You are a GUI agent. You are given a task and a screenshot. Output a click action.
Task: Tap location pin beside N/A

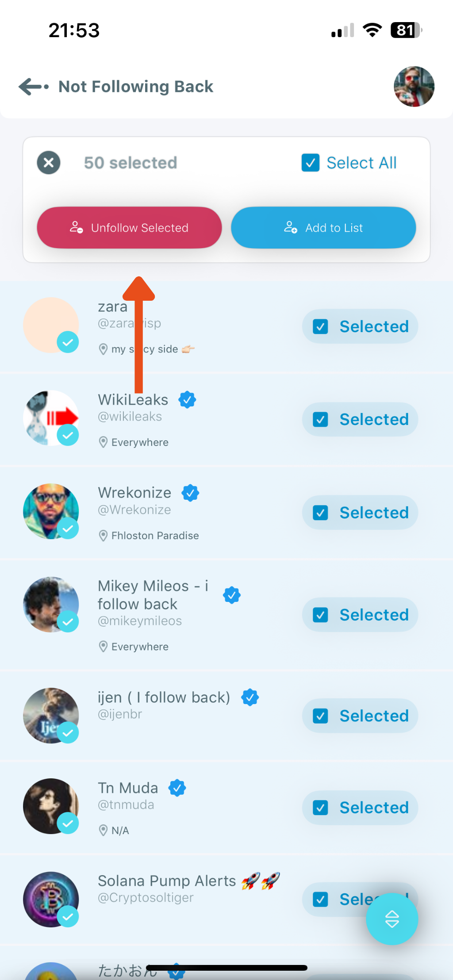click(103, 831)
